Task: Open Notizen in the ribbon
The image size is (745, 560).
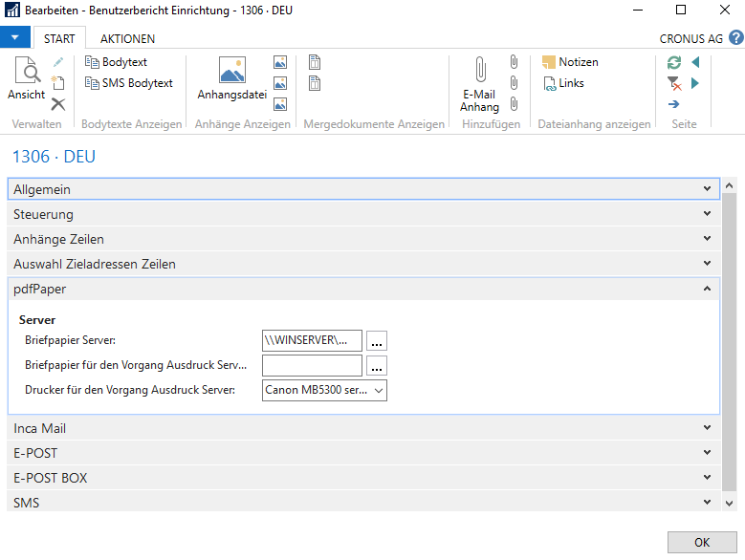Action: coord(570,62)
